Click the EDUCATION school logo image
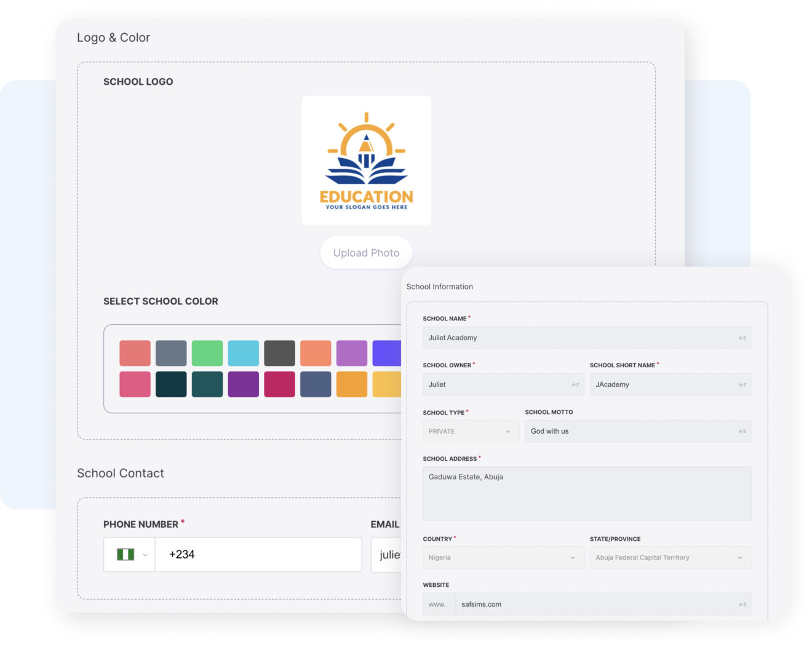This screenshot has height=646, width=812. point(366,159)
